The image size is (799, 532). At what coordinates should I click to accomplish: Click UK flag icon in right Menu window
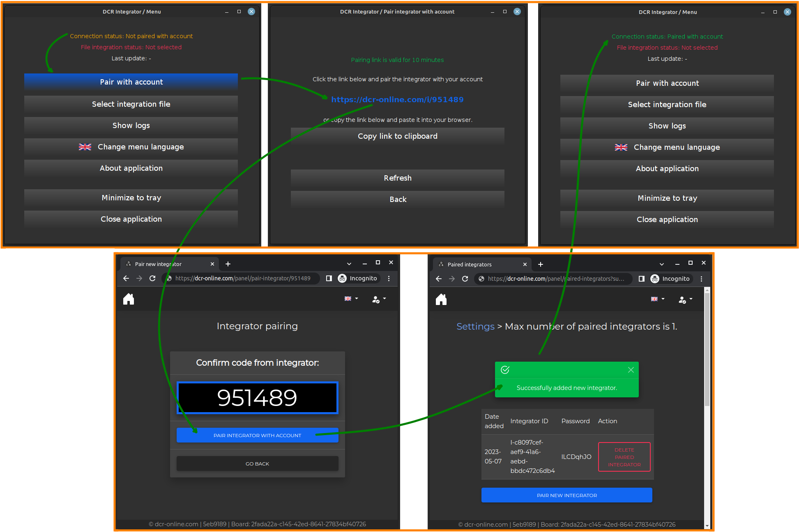621,147
